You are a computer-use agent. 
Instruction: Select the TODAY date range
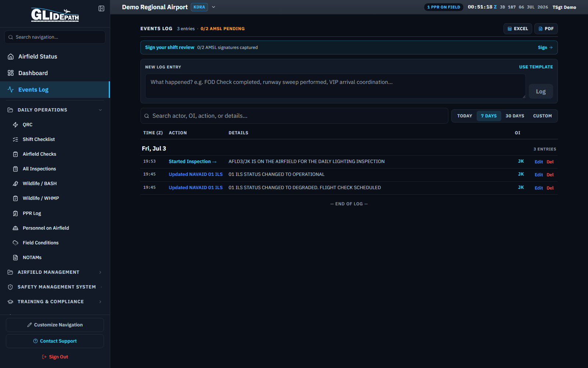(x=465, y=116)
